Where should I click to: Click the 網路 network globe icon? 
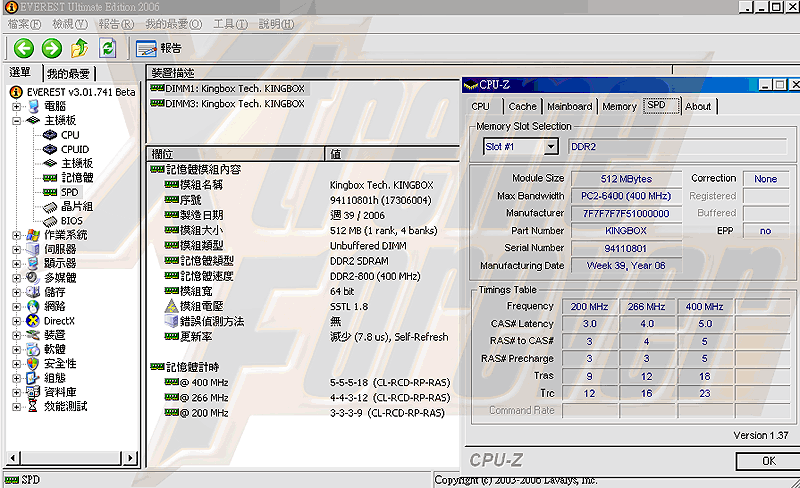pyautogui.click(x=33, y=306)
